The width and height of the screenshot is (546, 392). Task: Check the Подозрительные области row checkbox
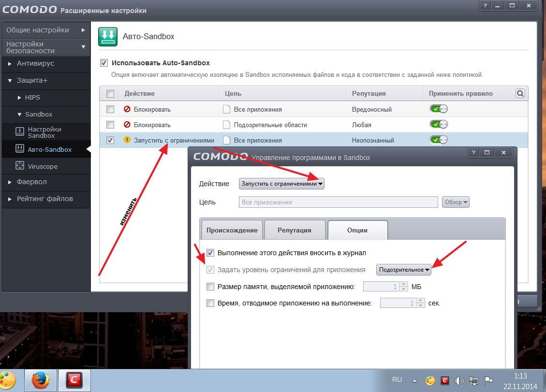(x=110, y=125)
